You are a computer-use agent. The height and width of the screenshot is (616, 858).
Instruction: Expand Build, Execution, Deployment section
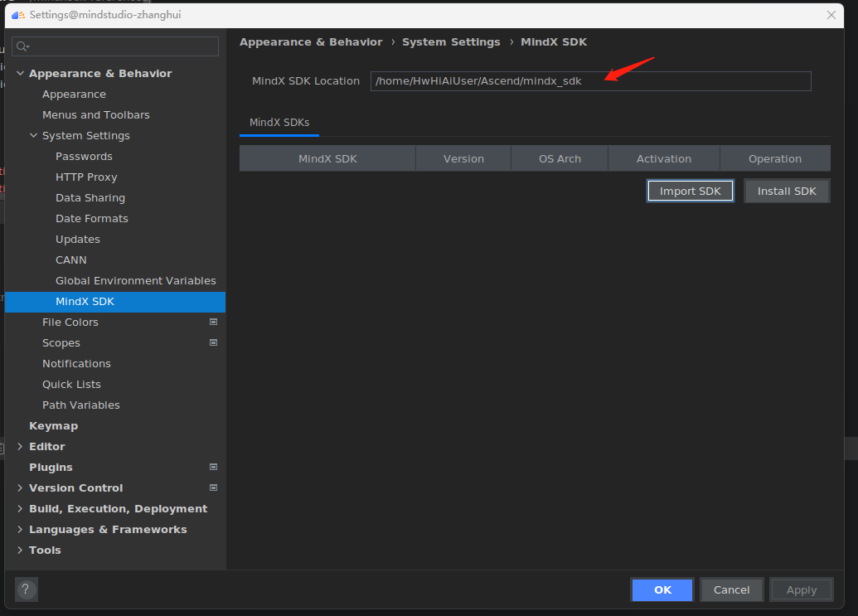pos(20,509)
